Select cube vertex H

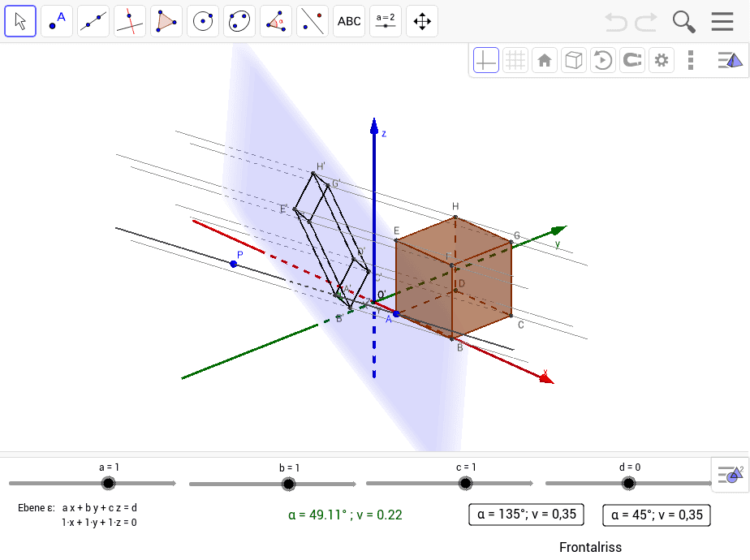pyautogui.click(x=455, y=218)
